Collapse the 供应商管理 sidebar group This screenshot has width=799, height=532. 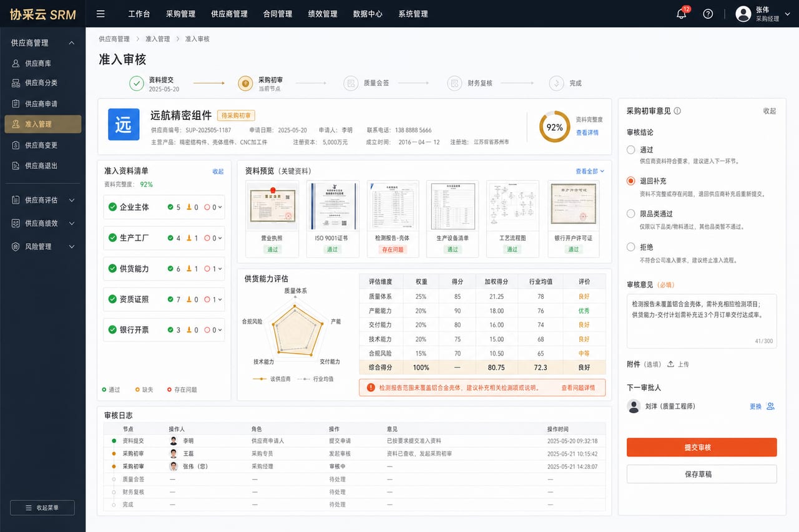point(72,43)
